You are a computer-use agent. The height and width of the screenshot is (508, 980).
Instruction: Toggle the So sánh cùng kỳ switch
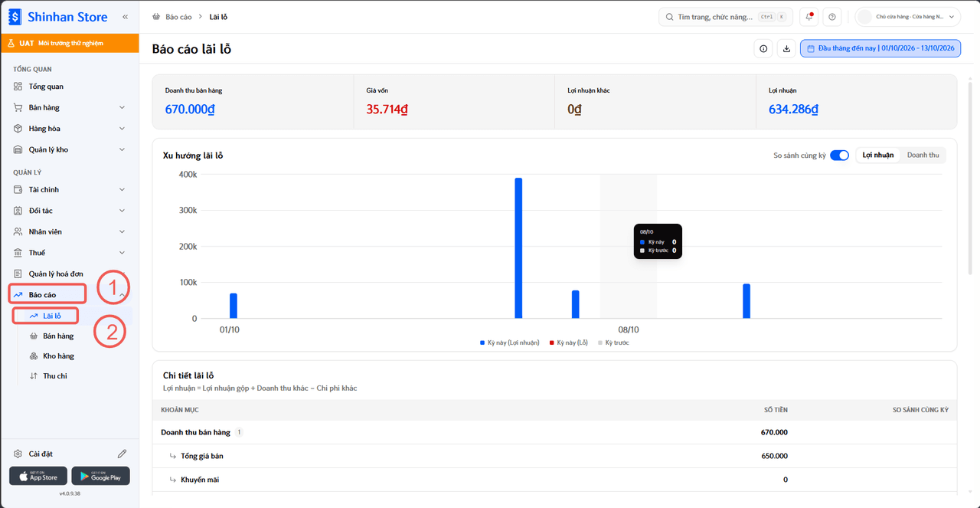[x=839, y=156]
